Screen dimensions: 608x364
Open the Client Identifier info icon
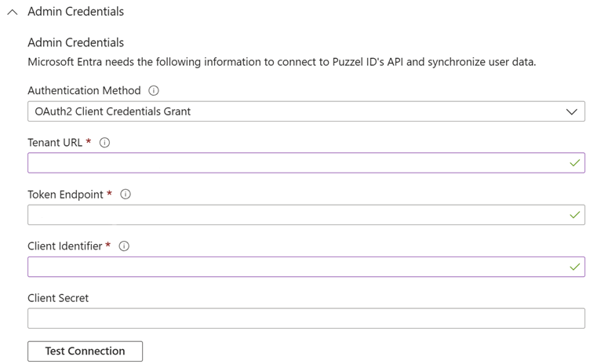(124, 246)
